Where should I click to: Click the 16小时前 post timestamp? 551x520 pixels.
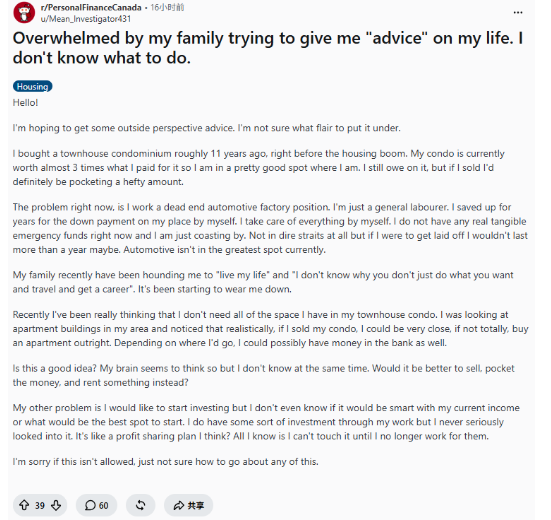coord(167,7)
